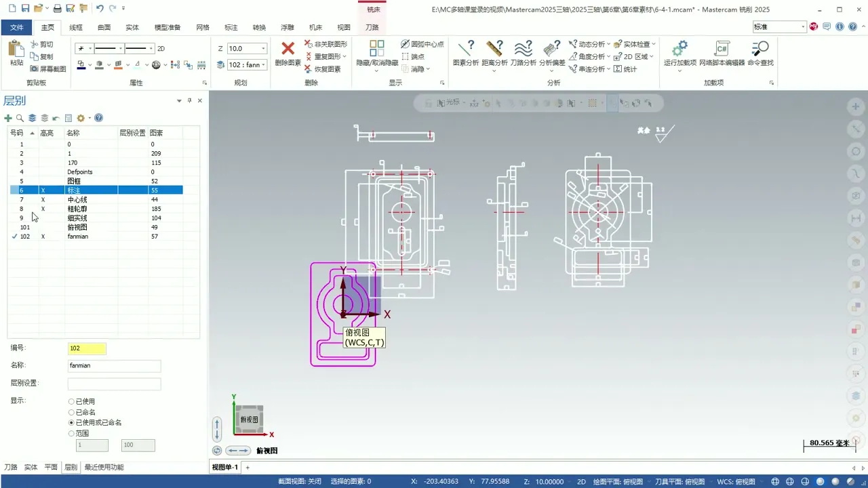Open level search with the magnifier icon
The width and height of the screenshot is (868, 488).
tap(20, 117)
